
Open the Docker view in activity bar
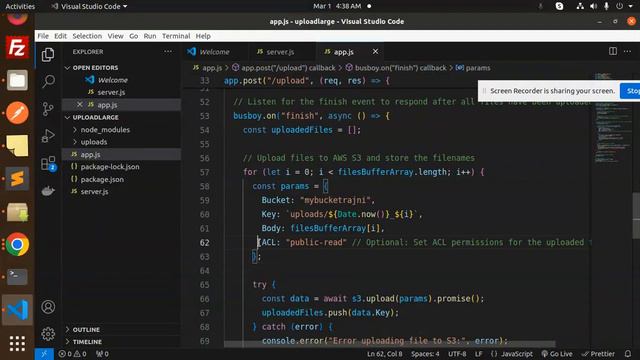[x=48, y=190]
